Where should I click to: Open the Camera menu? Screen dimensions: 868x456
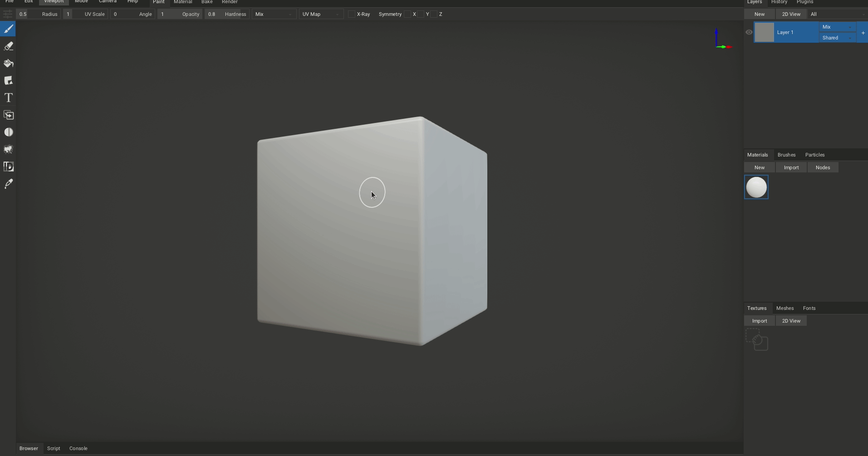tap(108, 2)
